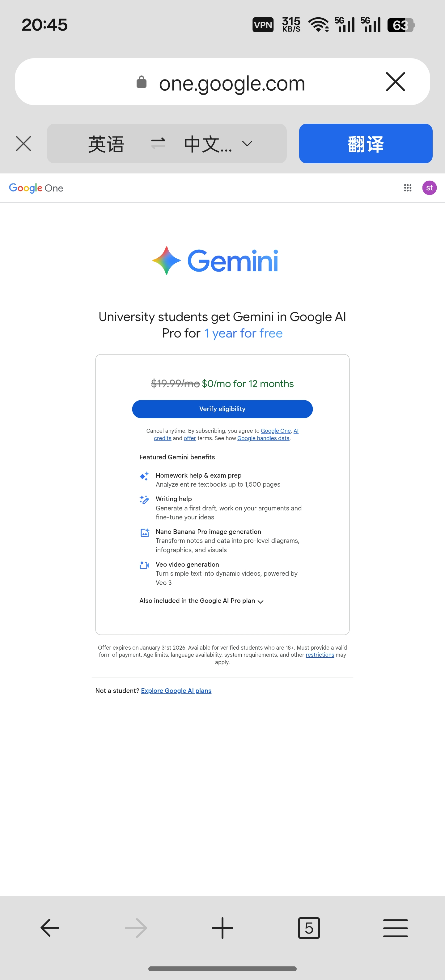Open the tab switcher showing 5
445x980 pixels.
point(309,927)
